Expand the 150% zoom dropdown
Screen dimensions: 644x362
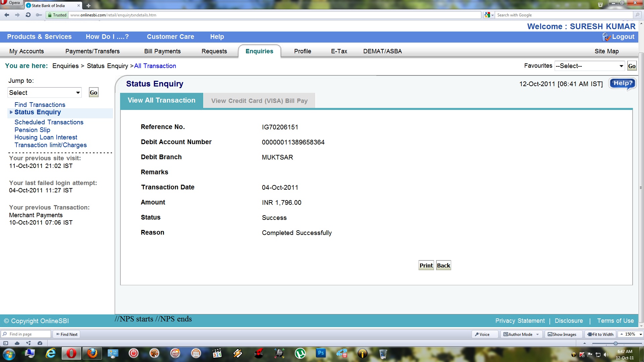(640, 334)
